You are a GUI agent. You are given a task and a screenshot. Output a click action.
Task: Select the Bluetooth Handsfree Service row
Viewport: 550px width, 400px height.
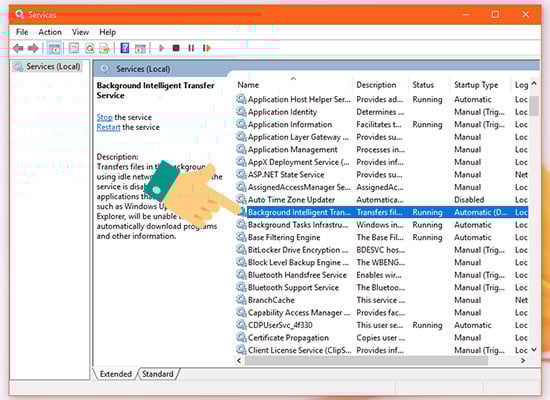pyautogui.click(x=382, y=275)
